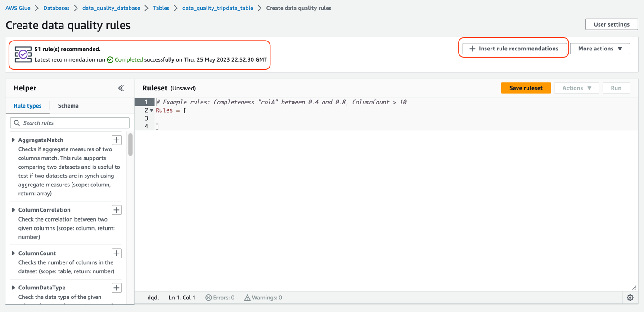Click the editor corner grip handle
The width and height of the screenshot is (644, 312).
click(634, 288)
